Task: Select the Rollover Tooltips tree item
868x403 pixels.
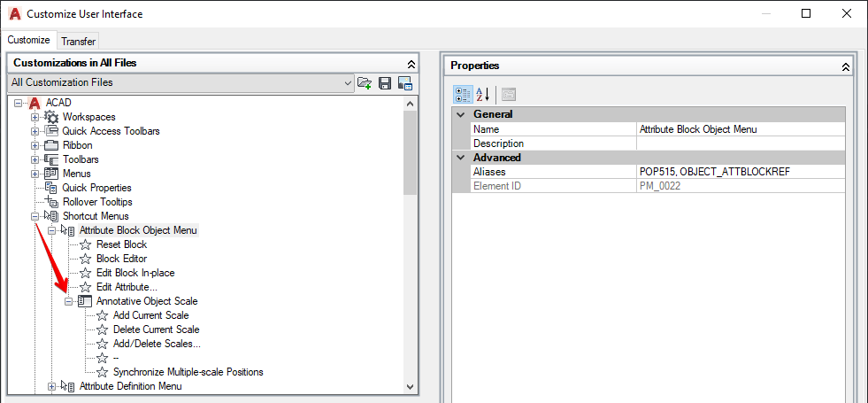Action: [x=97, y=202]
